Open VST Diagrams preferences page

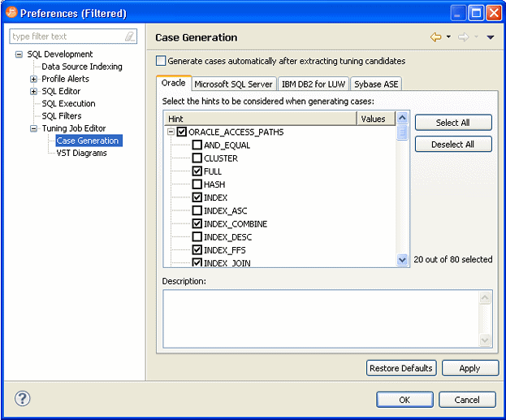pos(81,153)
